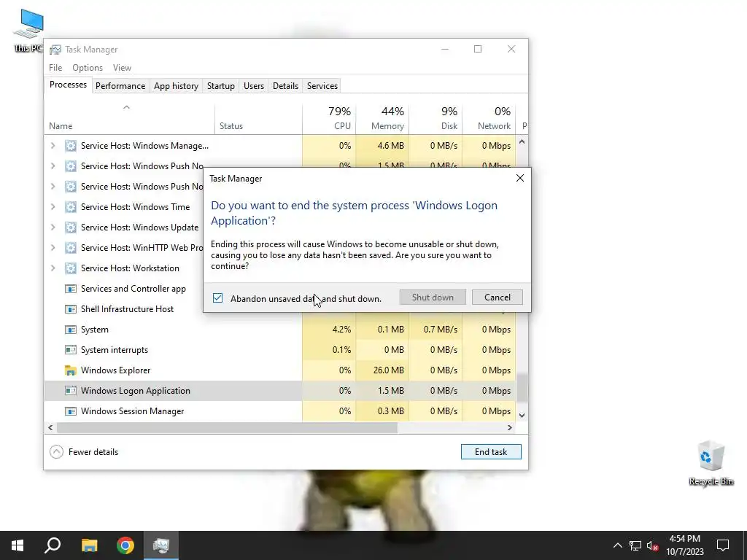Click the gear icon of Windows Update service
The height and width of the screenshot is (560, 747).
point(71,227)
